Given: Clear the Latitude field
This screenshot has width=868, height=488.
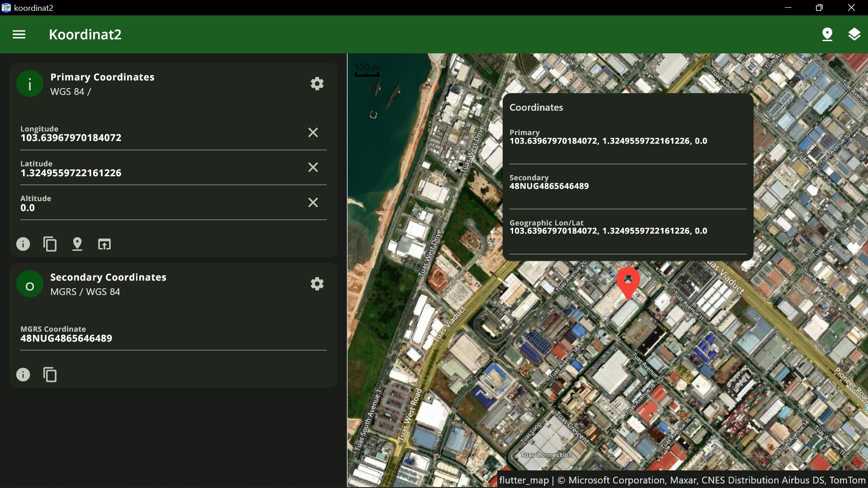Looking at the screenshot, I should coord(313,167).
